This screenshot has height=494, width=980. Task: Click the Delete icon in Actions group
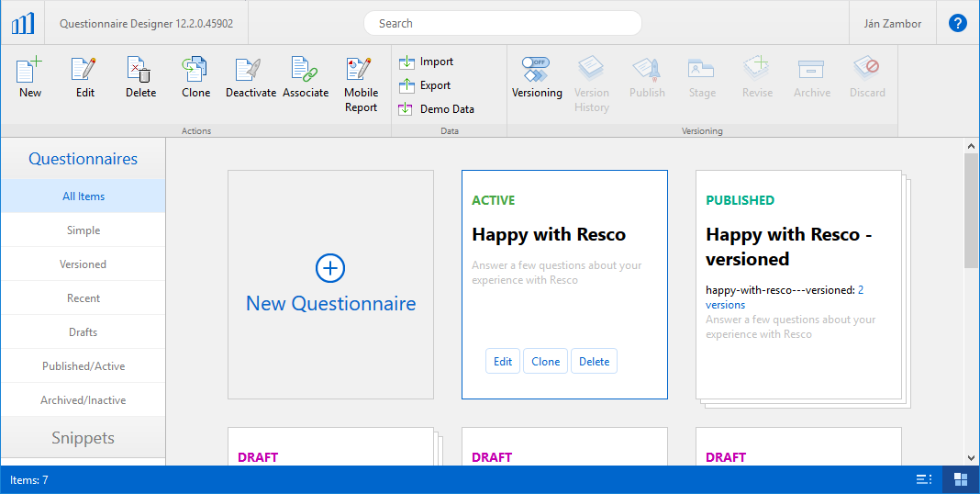click(140, 77)
